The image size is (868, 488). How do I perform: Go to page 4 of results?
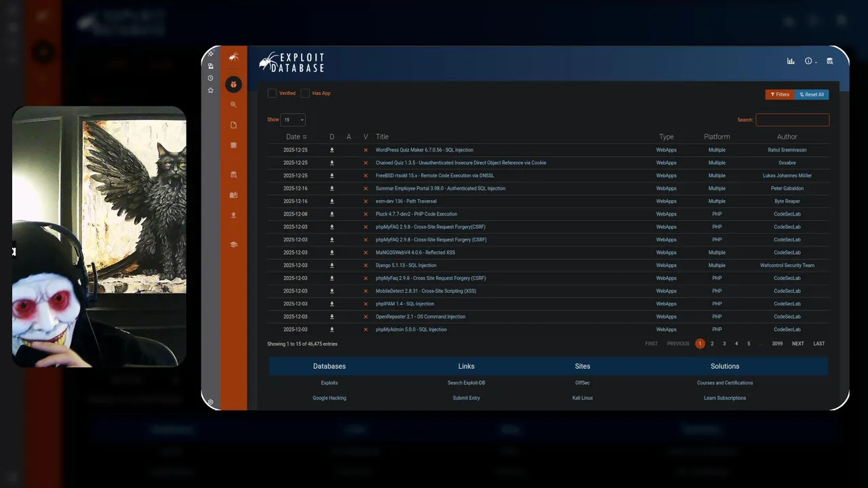pos(736,344)
